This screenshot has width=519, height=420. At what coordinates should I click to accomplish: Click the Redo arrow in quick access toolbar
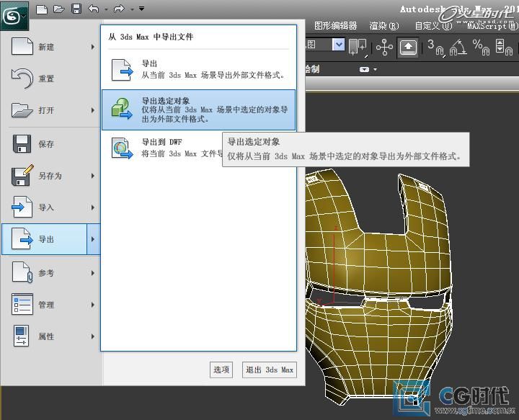click(x=119, y=9)
